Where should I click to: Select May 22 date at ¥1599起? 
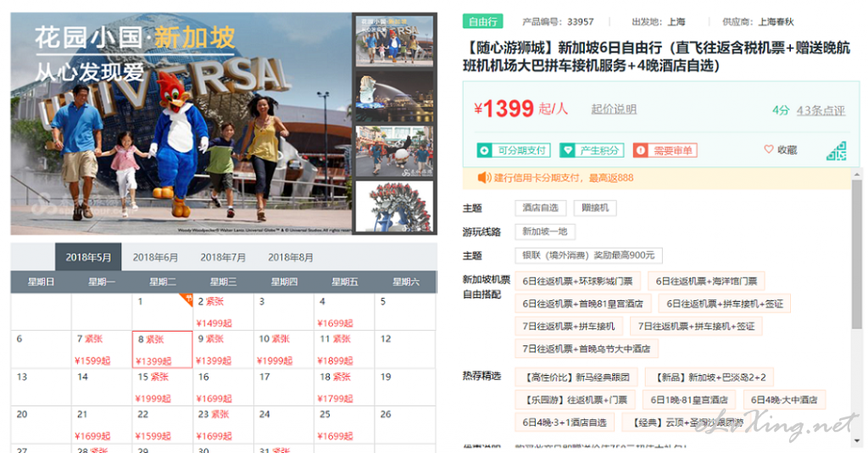tap(162, 425)
